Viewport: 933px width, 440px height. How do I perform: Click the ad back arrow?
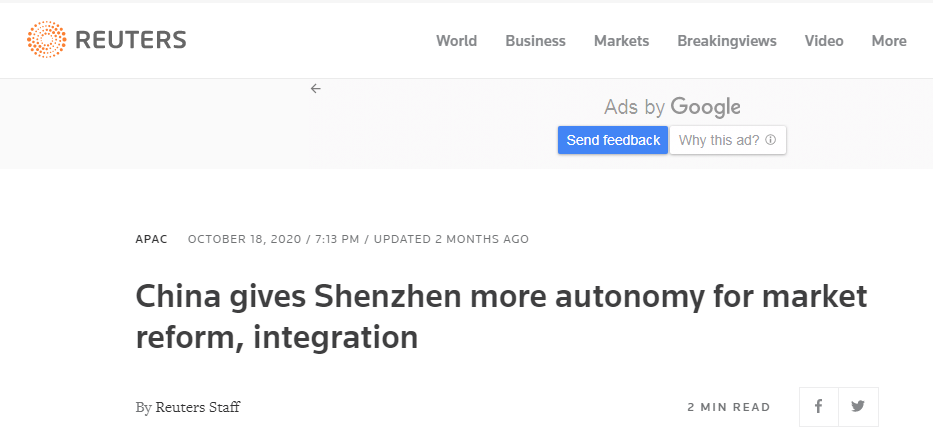coord(315,89)
